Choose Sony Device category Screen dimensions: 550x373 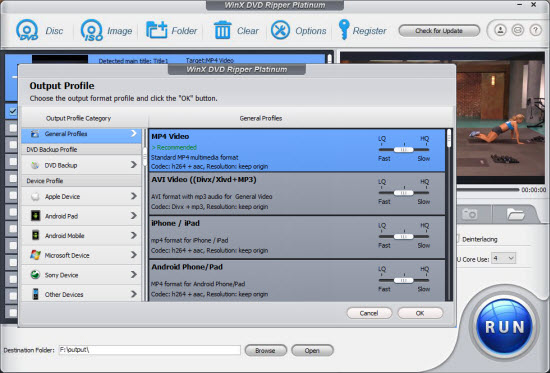pos(81,275)
